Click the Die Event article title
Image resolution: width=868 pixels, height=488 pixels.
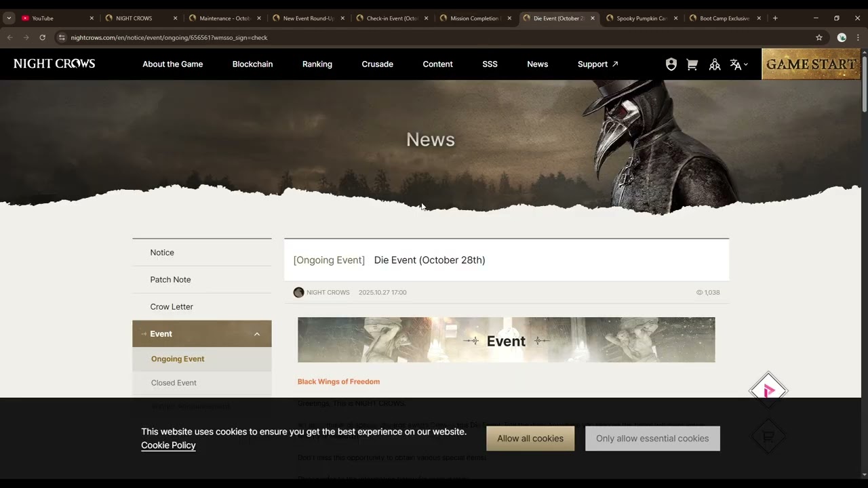click(429, 260)
